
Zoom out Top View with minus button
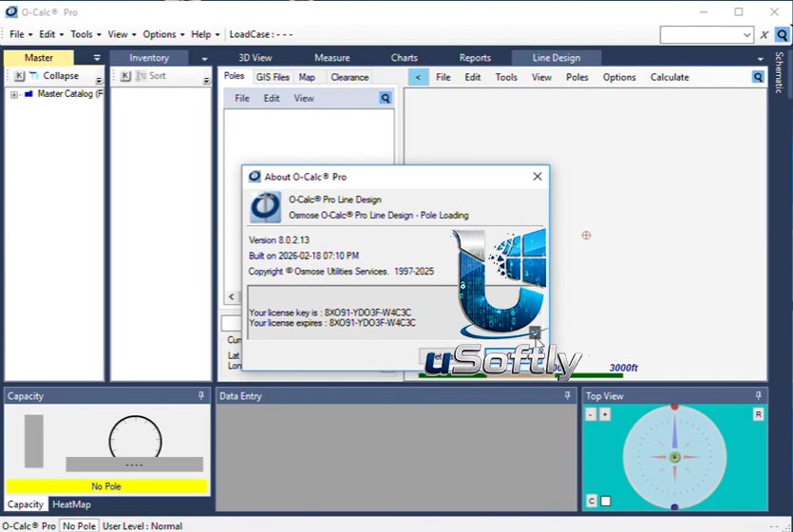click(591, 415)
